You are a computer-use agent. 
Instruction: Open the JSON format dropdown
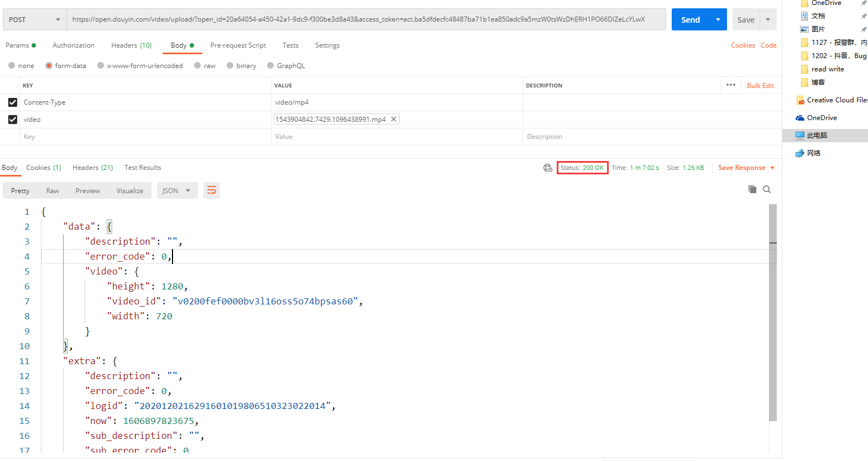(x=176, y=190)
